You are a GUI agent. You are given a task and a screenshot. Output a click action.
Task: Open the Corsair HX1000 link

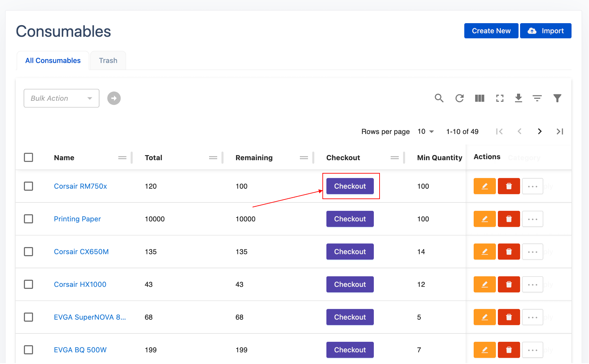(x=80, y=284)
